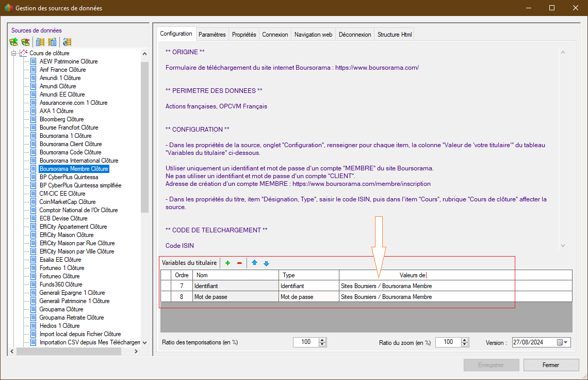The image size is (588, 380).
Task: Select Bloomberg Clôture in the source tree
Action: coord(61,119)
